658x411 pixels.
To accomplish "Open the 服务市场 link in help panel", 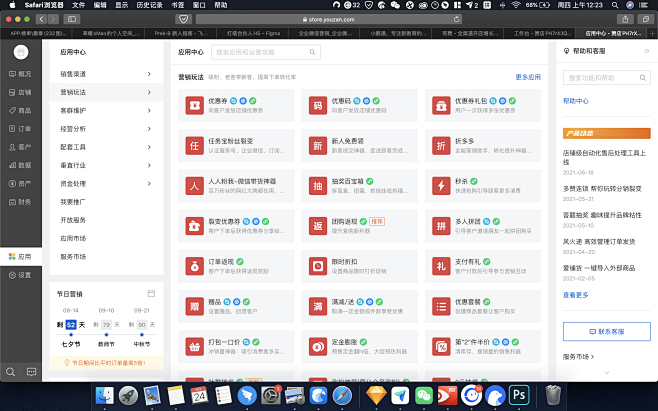I will click(578, 357).
